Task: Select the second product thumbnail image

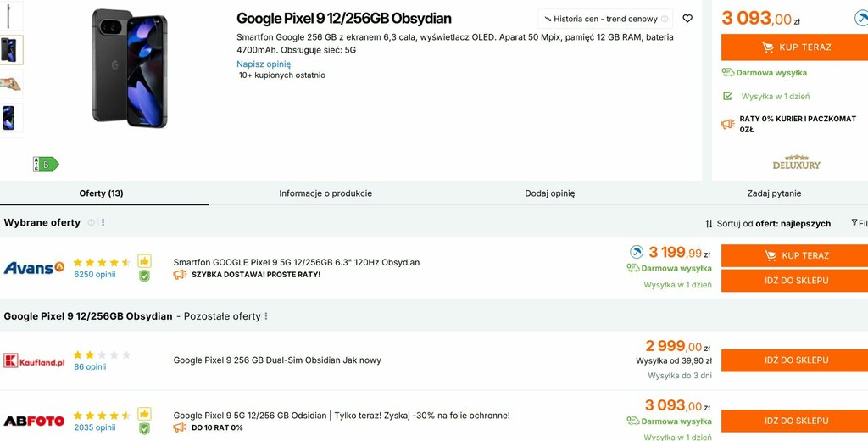Action: (x=12, y=50)
